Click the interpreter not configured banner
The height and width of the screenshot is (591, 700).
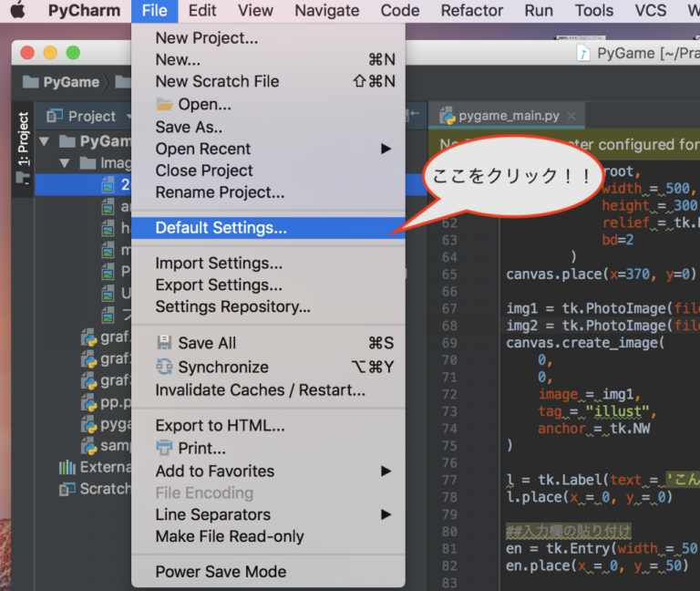coord(564,145)
